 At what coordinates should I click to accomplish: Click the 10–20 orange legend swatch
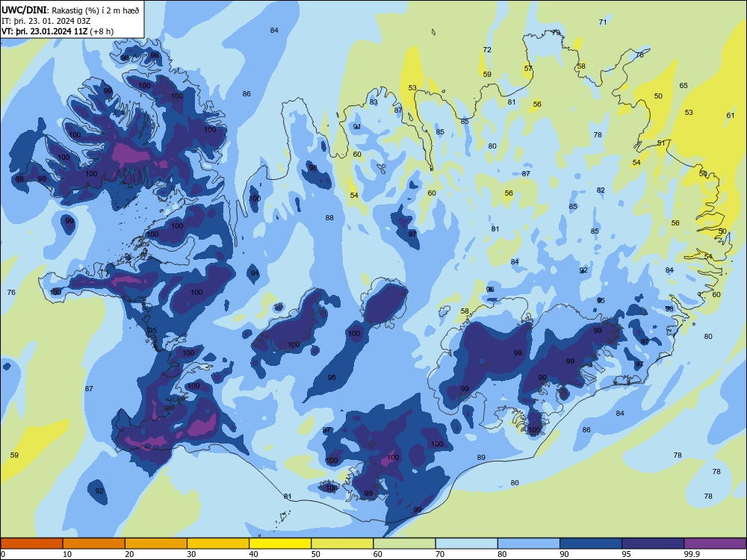(x=94, y=544)
